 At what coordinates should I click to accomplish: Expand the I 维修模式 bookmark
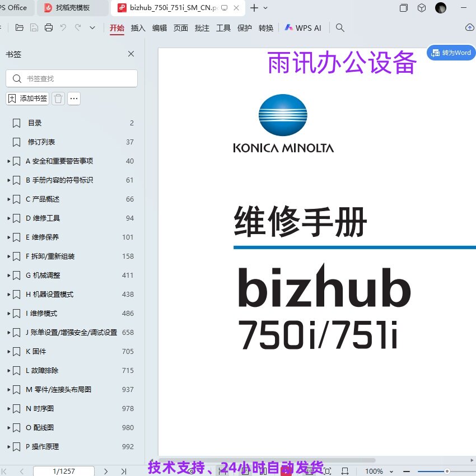point(9,314)
